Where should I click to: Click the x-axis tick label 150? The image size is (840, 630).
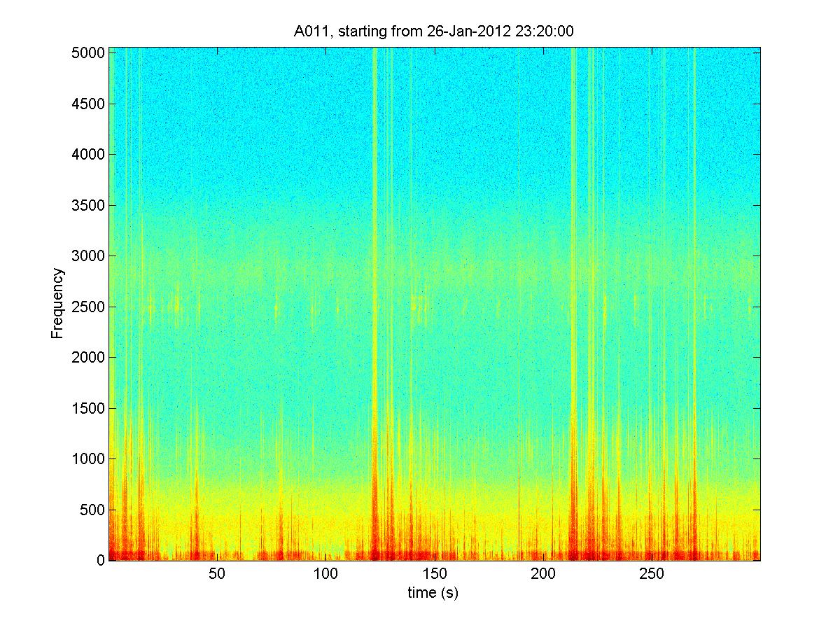point(435,574)
